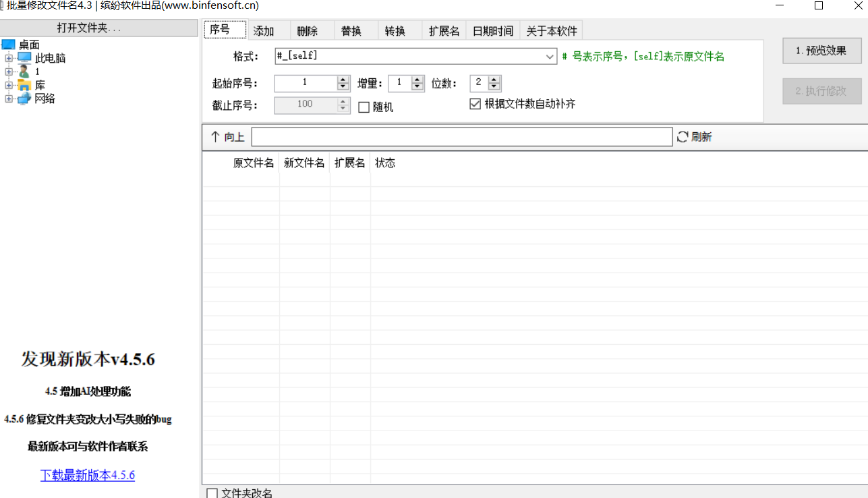The height and width of the screenshot is (498, 868).
Task: Open the 日期时间 tab
Action: point(492,30)
